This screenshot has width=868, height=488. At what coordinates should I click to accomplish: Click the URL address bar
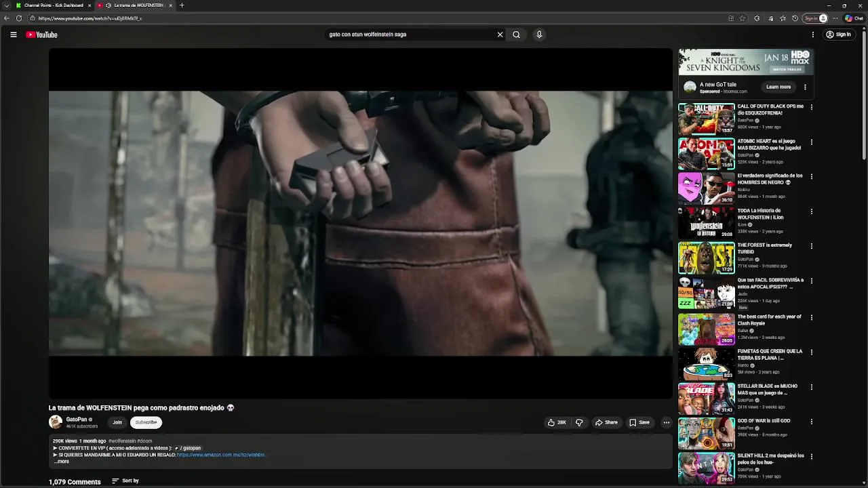[x=380, y=18]
